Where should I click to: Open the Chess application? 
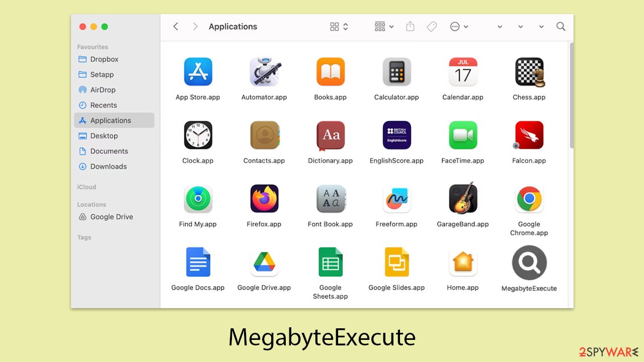click(529, 71)
